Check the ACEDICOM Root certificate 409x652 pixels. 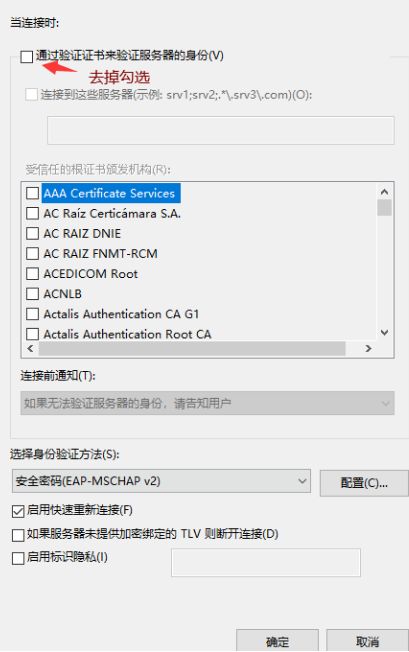tap(32, 274)
